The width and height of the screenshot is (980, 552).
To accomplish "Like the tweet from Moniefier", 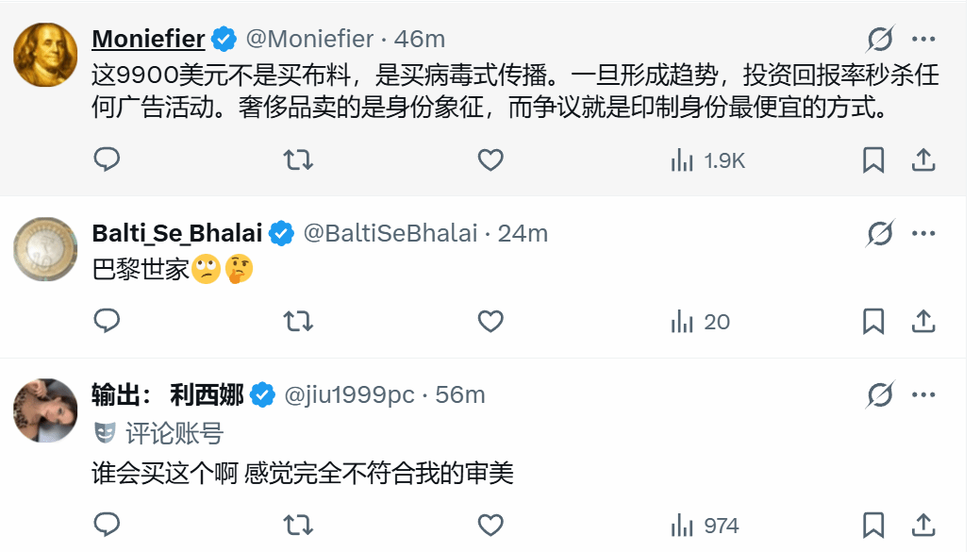I will (490, 160).
